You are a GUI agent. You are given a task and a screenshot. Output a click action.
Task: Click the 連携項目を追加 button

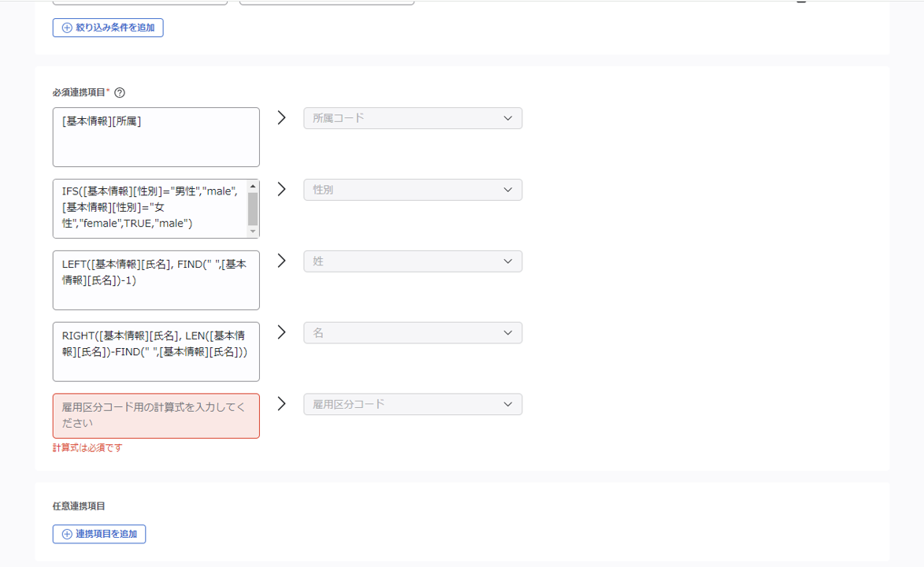tap(99, 534)
